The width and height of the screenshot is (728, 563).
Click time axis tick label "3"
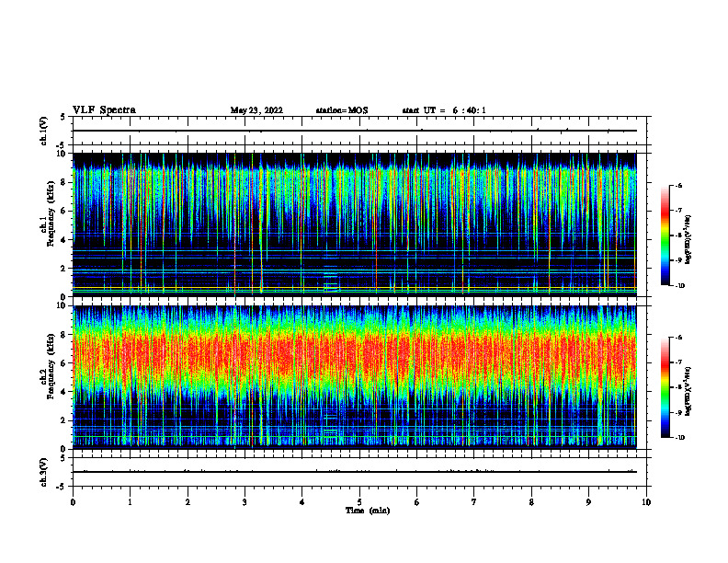coord(245,502)
